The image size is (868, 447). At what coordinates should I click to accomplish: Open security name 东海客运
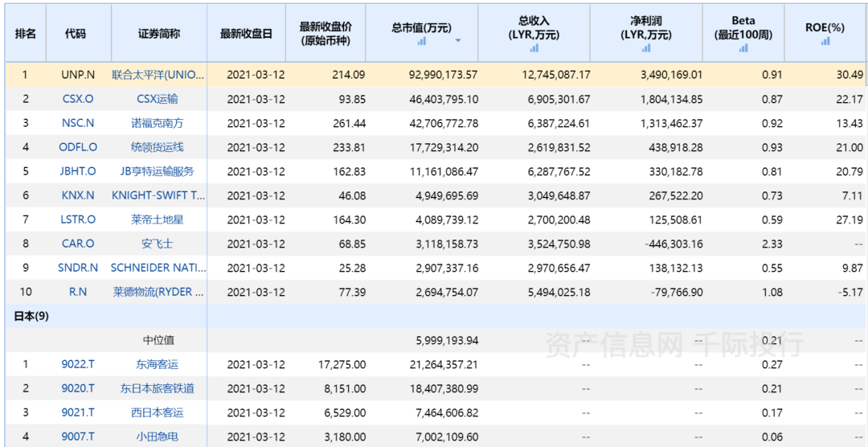pos(159,364)
